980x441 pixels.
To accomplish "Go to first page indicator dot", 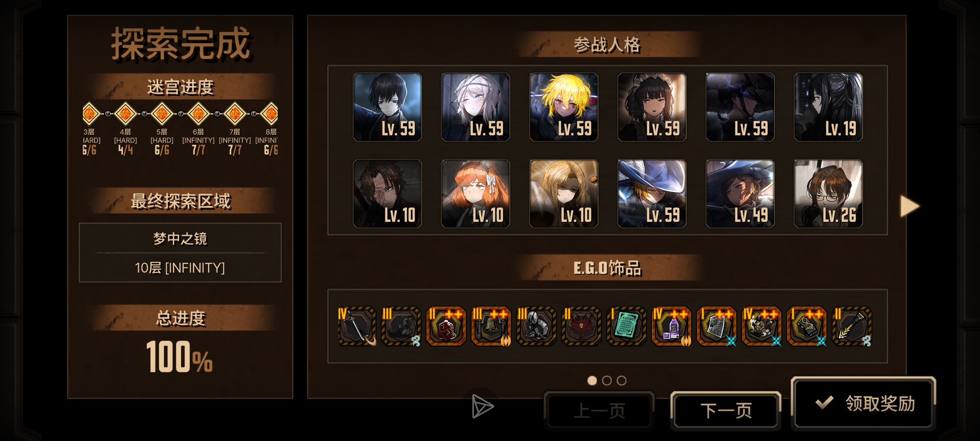I will coord(592,381).
